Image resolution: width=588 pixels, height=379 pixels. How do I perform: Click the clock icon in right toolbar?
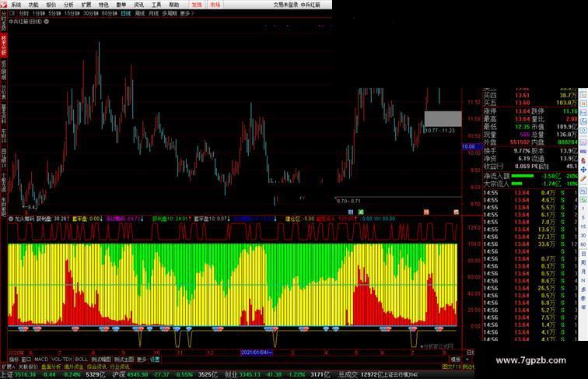(x=583, y=131)
